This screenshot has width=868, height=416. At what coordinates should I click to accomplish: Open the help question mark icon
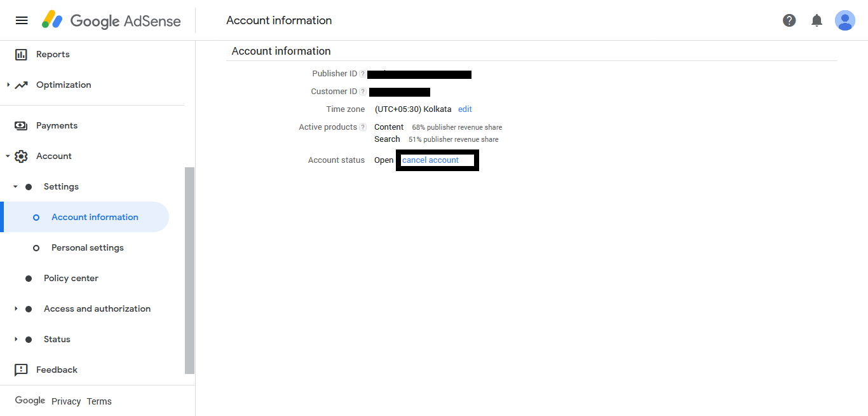point(789,20)
